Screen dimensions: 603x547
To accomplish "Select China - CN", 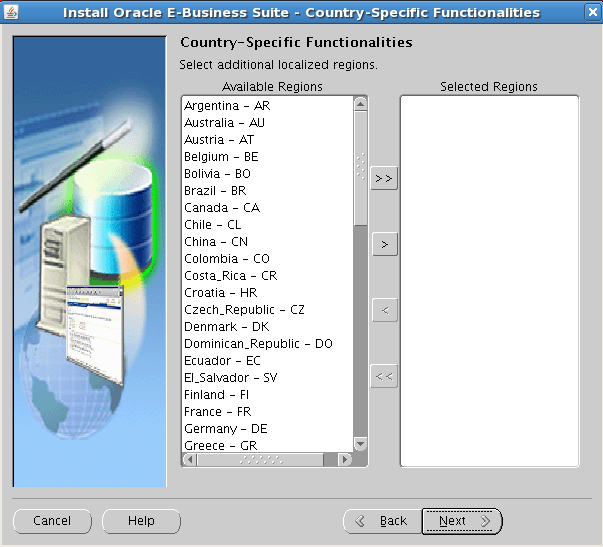I will click(267, 242).
